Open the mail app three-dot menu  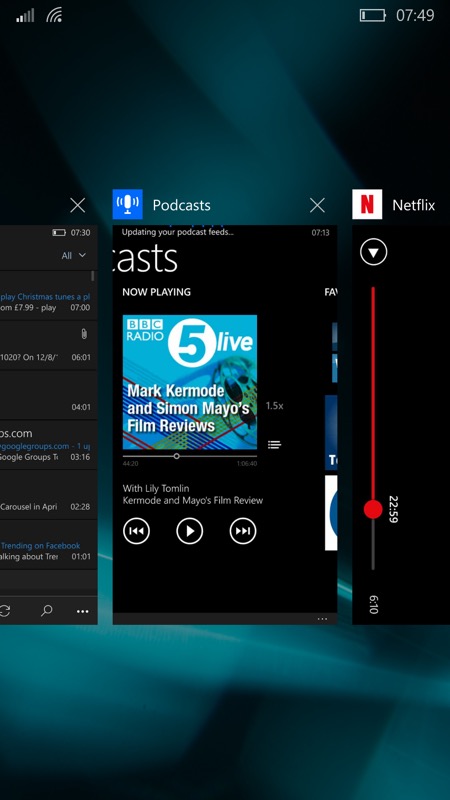tap(82, 611)
